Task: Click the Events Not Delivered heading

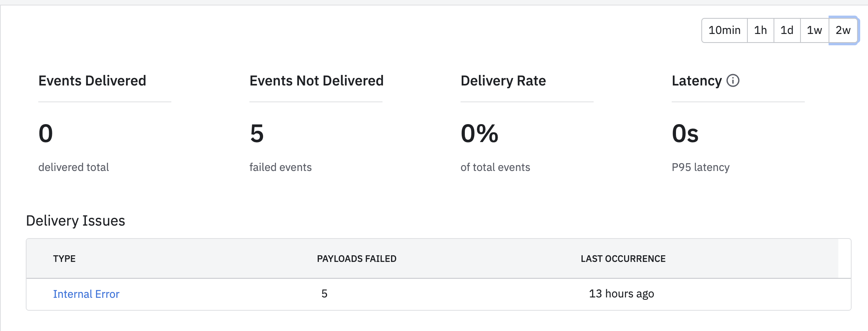Action: (x=316, y=81)
